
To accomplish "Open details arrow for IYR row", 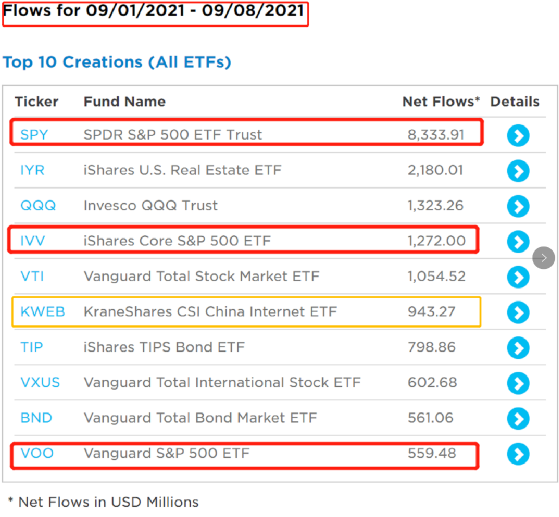I will click(518, 171).
